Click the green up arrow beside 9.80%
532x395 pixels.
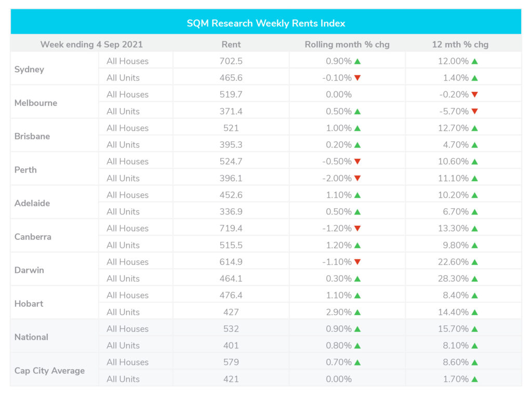tap(474, 246)
